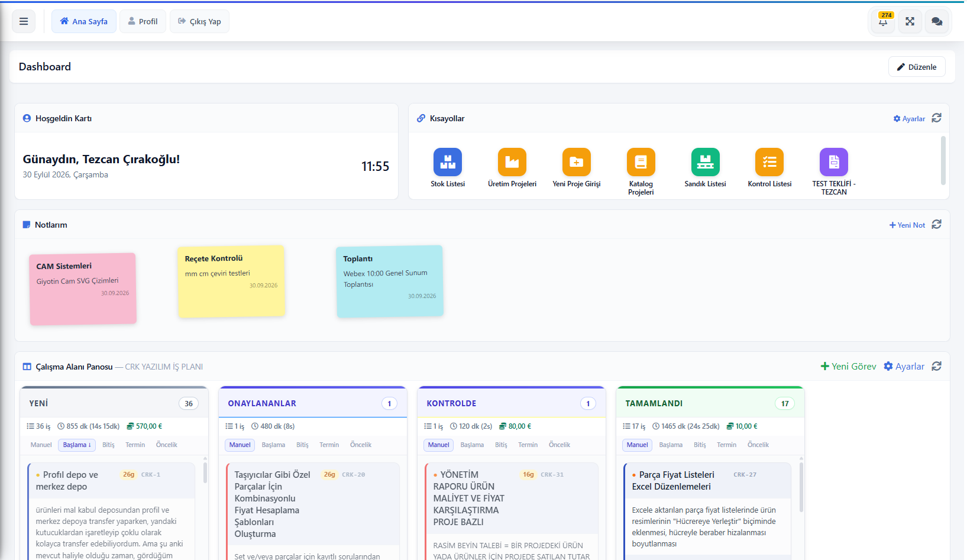Open Üretim Projeleri shortcut
967x560 pixels.
point(512,168)
